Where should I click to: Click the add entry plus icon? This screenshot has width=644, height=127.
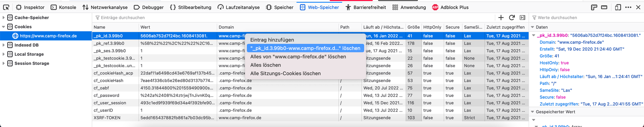[x=501, y=17]
